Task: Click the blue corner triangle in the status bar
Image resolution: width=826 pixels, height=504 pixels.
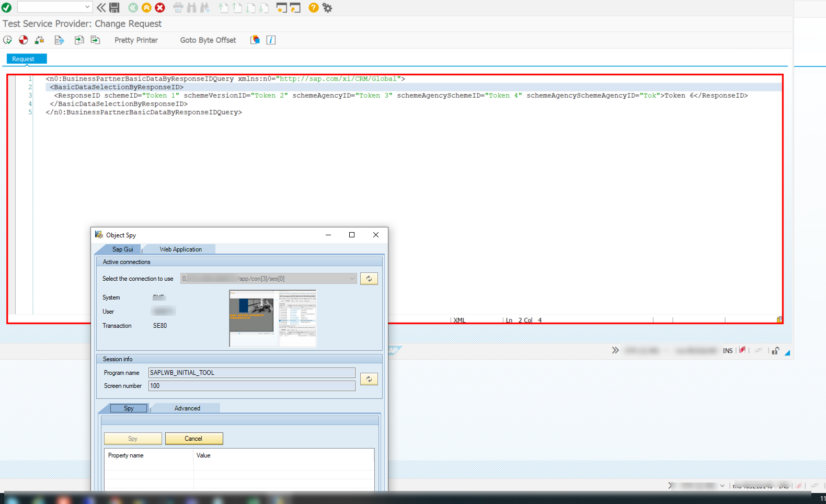Action: (x=787, y=353)
